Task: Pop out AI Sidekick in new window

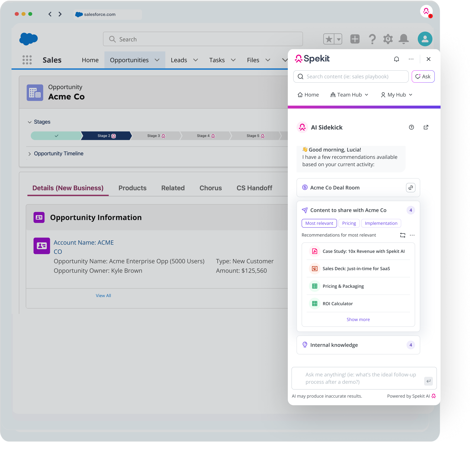Action: [426, 127]
